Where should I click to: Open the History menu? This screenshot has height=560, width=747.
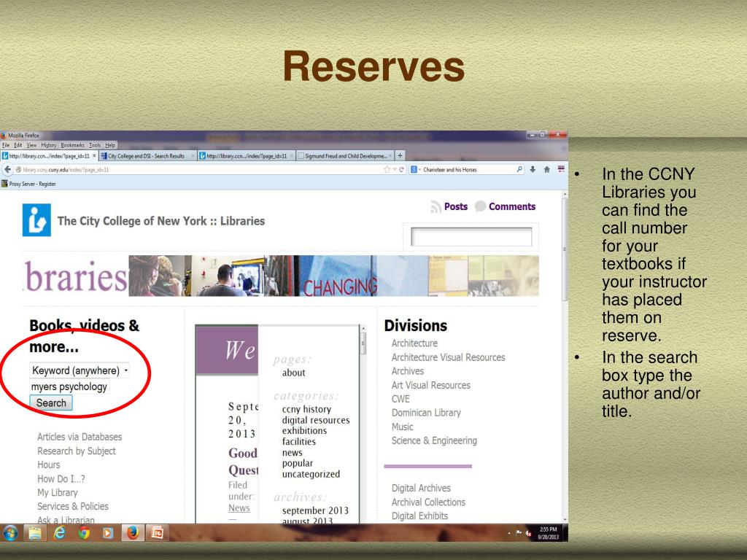point(49,145)
